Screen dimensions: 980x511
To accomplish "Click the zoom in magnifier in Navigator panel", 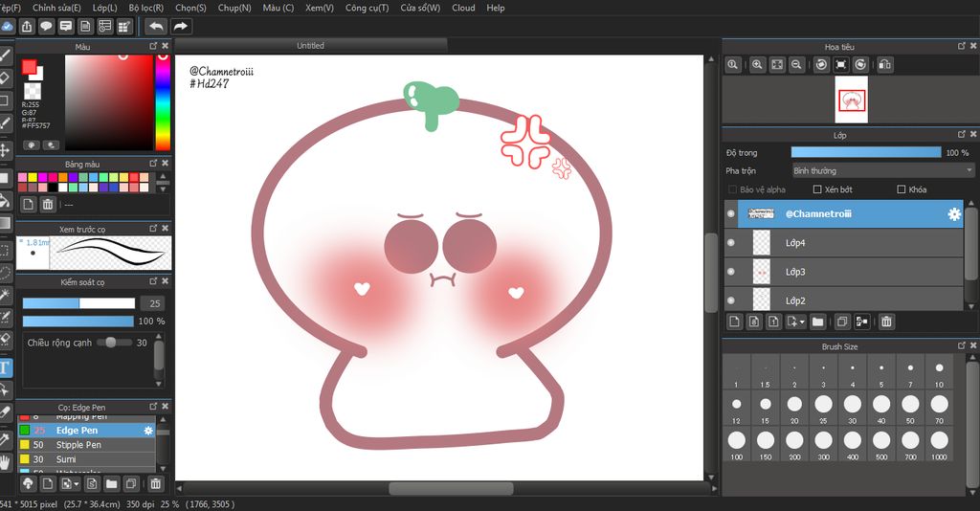I will click(x=757, y=64).
